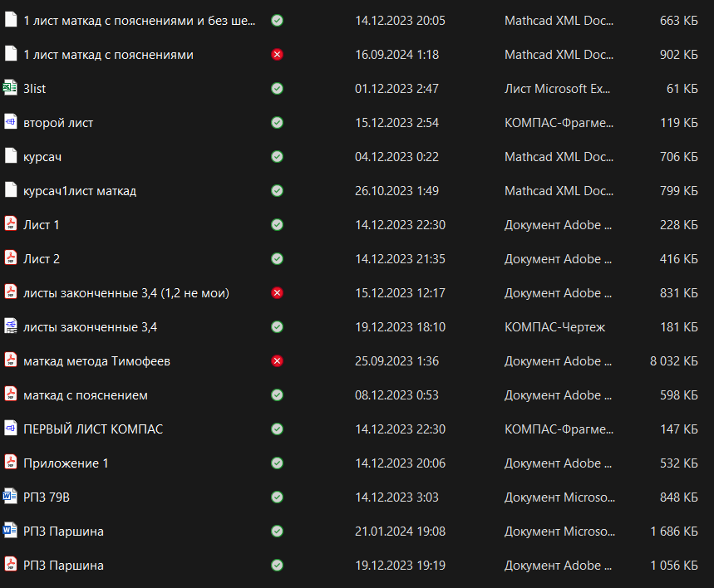Click the blank file icon of курсач1лист маткад
This screenshot has height=588, width=714.
coord(11,190)
